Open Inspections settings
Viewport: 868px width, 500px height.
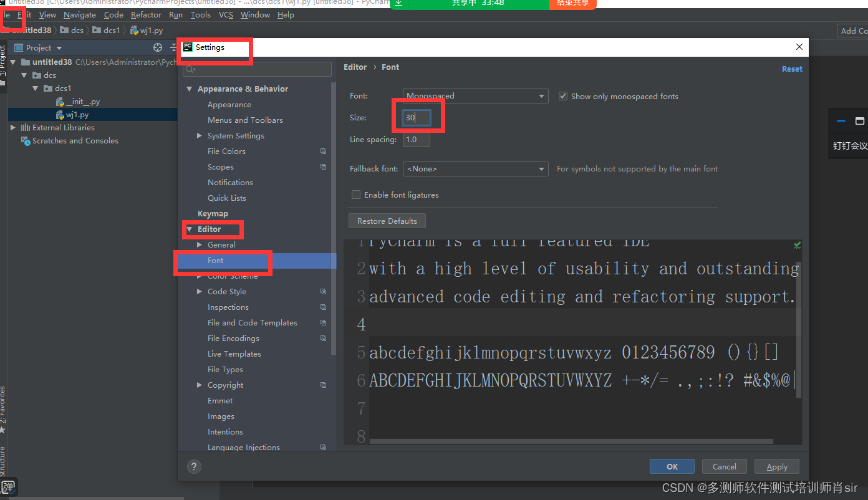point(228,307)
